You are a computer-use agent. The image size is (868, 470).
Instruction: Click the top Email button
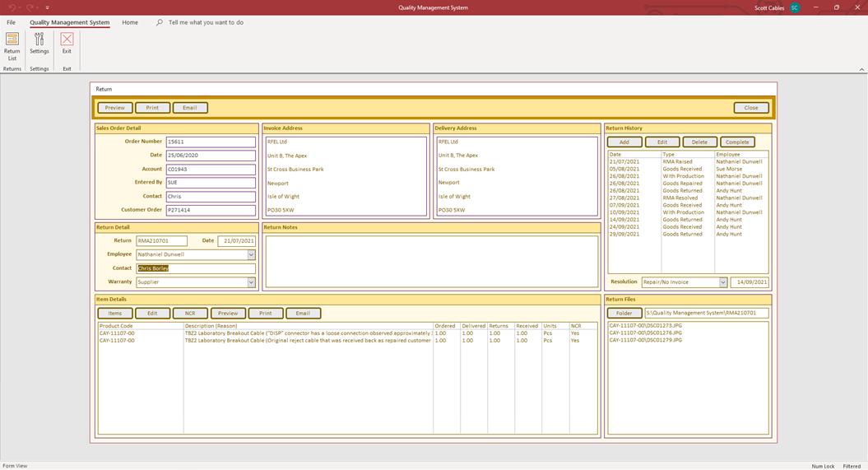190,108
